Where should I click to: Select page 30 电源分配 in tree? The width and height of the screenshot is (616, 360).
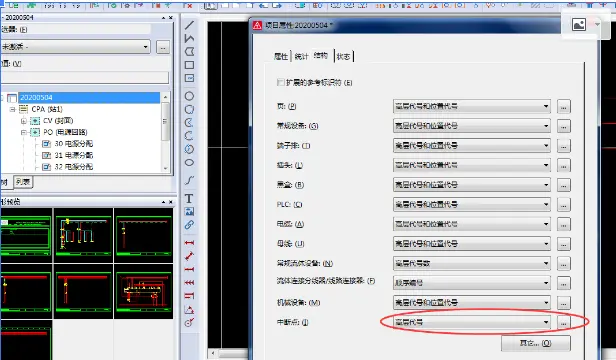pyautogui.click(x=73, y=144)
